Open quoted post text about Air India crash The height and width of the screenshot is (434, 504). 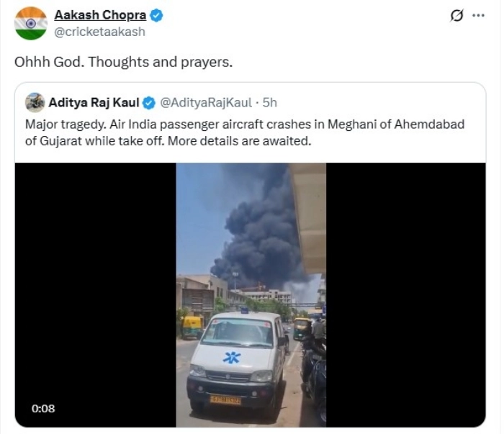(245, 132)
